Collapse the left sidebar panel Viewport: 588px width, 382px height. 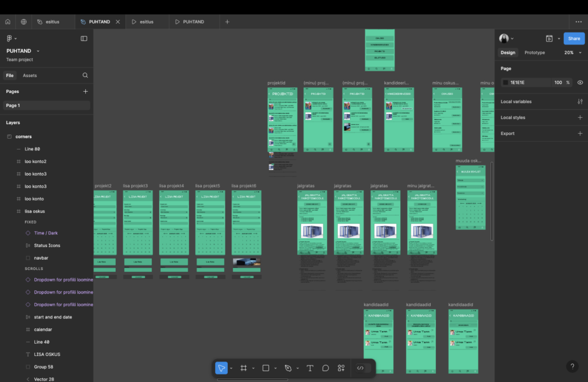(x=84, y=38)
